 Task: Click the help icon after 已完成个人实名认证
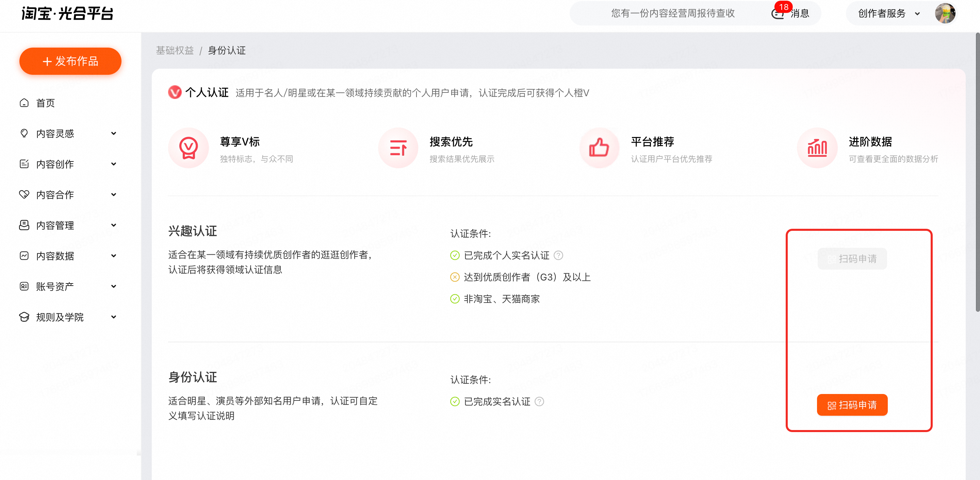coord(558,255)
